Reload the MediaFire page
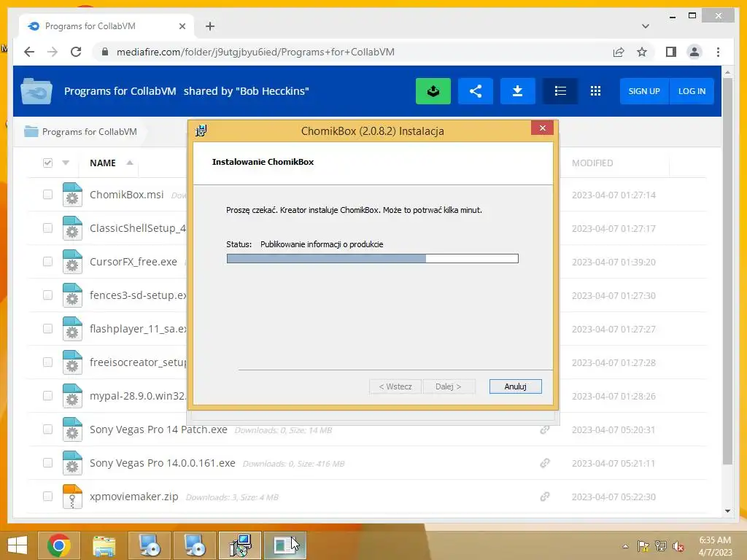 point(76,52)
